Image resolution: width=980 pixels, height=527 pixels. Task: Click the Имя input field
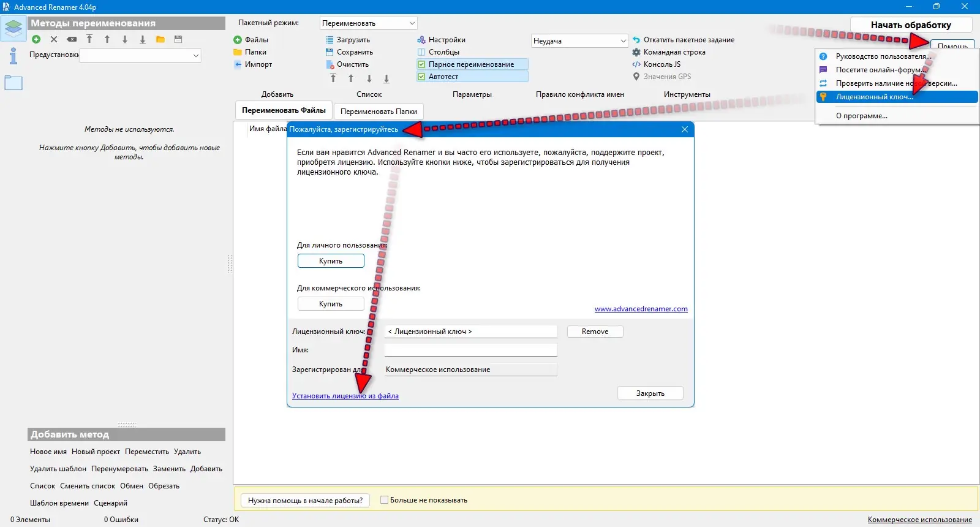pyautogui.click(x=470, y=350)
